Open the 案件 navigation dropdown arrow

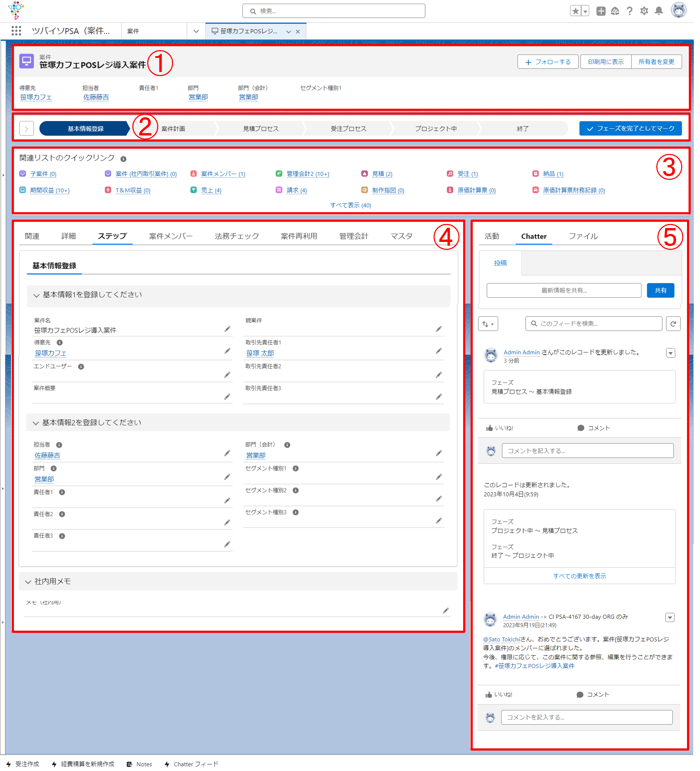(196, 31)
